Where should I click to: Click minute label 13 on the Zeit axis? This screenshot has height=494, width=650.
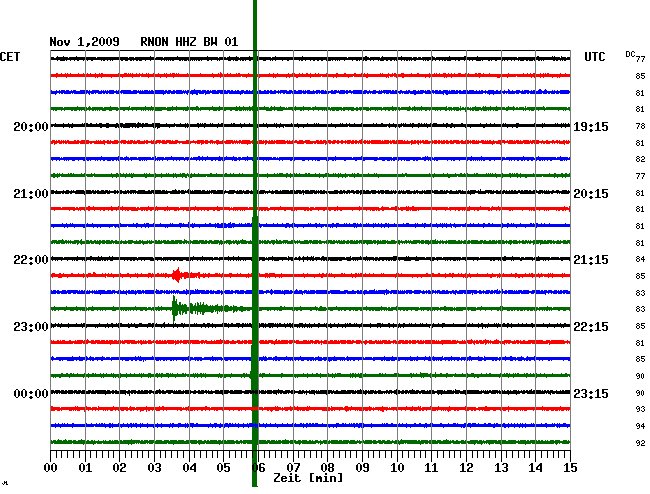tap(501, 468)
